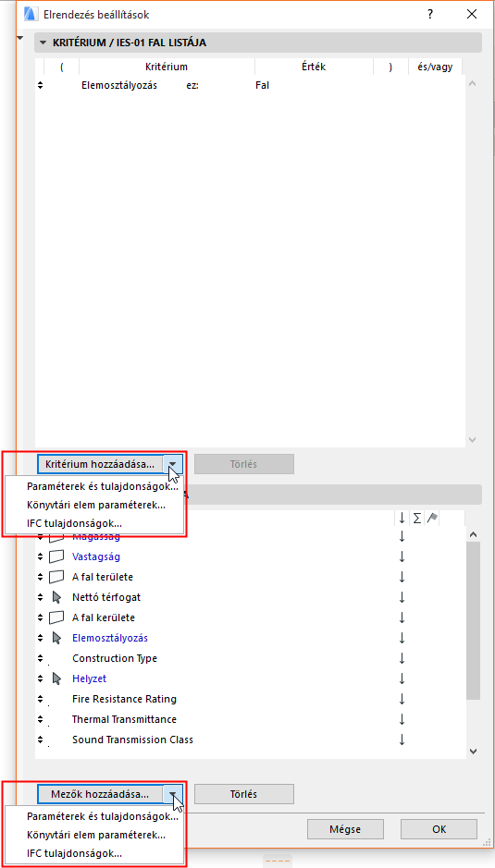This screenshot has height=868, width=495.
Task: Select the Vastagság field name
Action: (96, 556)
